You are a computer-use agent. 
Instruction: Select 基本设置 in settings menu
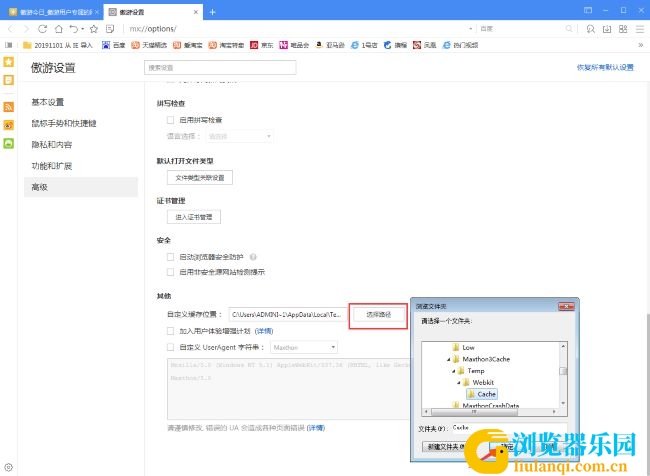click(x=48, y=102)
